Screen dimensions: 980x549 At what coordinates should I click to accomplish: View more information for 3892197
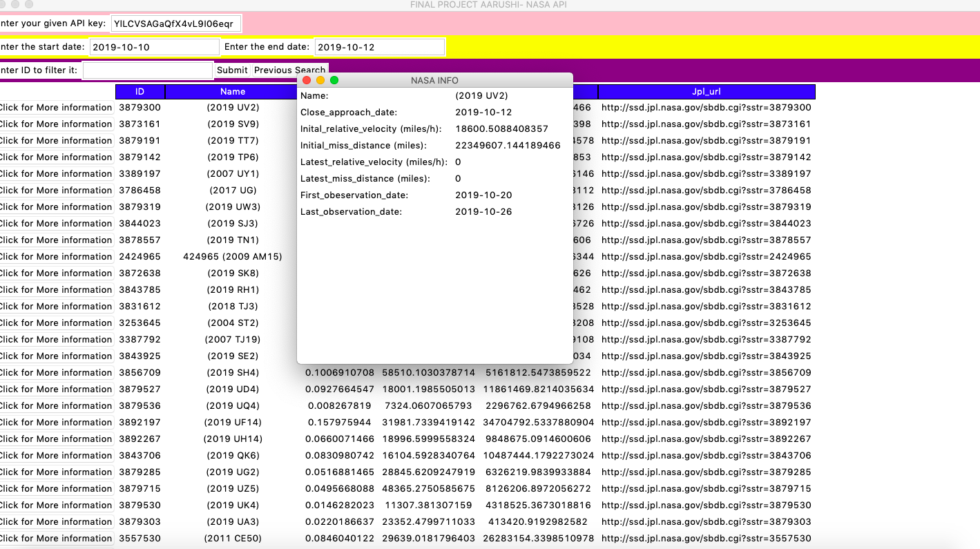(55, 423)
